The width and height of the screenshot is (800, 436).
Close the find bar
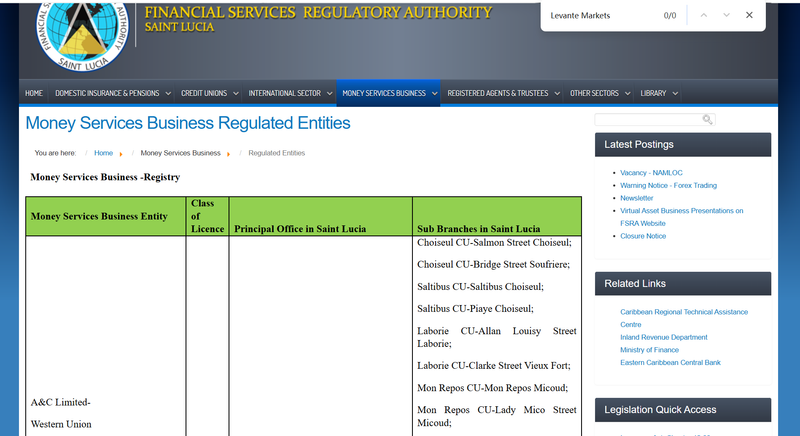[749, 15]
